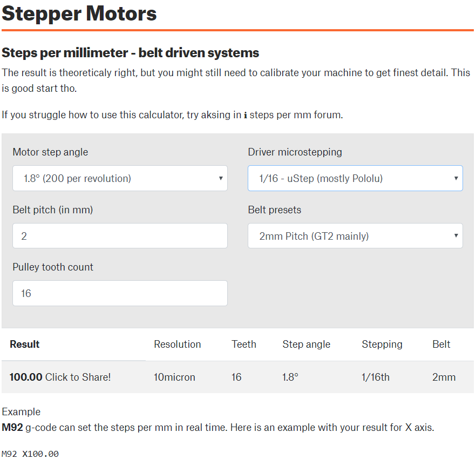Click the Stepping column header
This screenshot has height=466, width=476.
pos(382,345)
